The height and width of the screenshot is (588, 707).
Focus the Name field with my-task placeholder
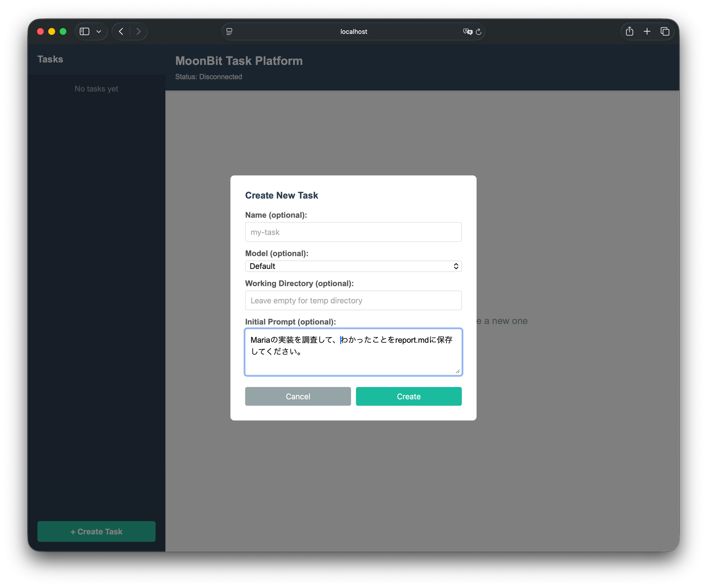[353, 232]
